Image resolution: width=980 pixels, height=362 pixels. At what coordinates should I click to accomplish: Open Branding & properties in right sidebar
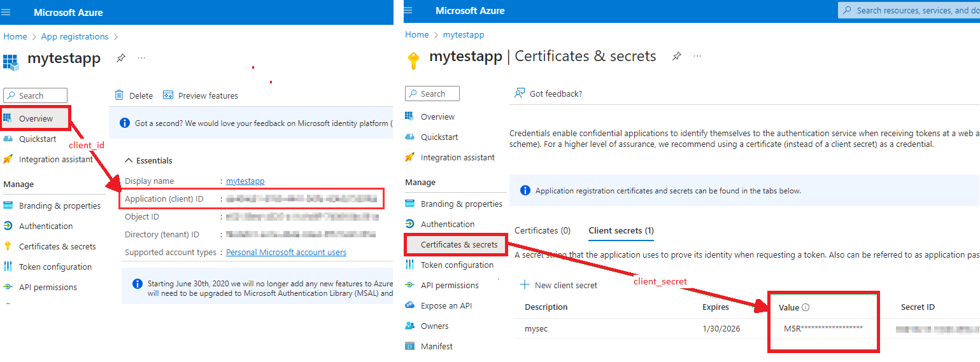(x=462, y=204)
